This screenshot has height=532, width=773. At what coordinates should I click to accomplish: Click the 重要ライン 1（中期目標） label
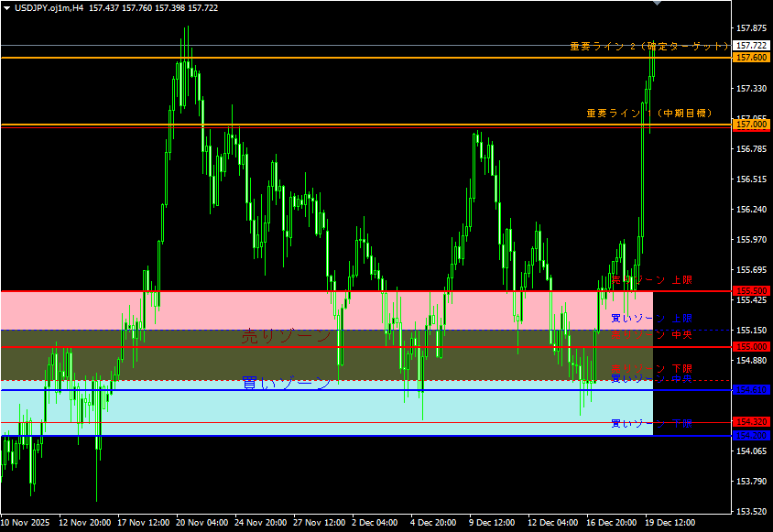tap(648, 114)
